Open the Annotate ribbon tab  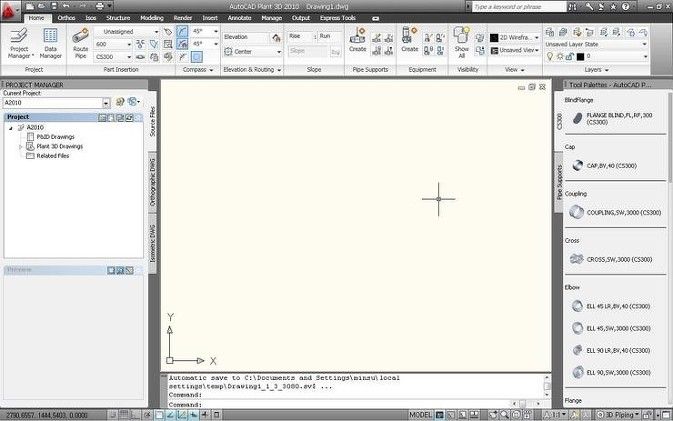239,18
